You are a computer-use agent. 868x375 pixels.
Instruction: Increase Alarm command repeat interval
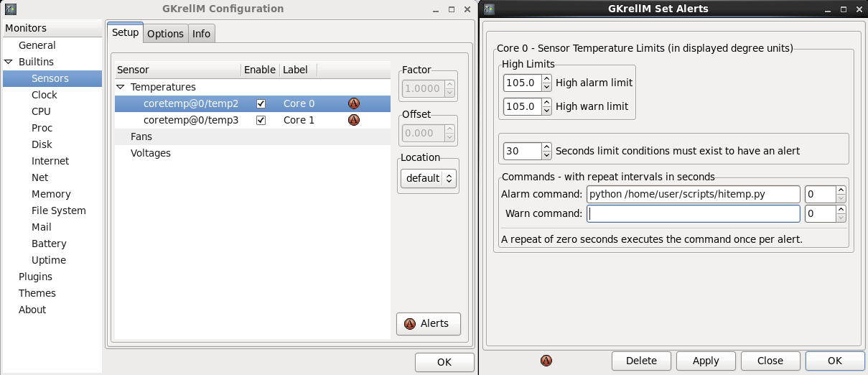[841, 190]
